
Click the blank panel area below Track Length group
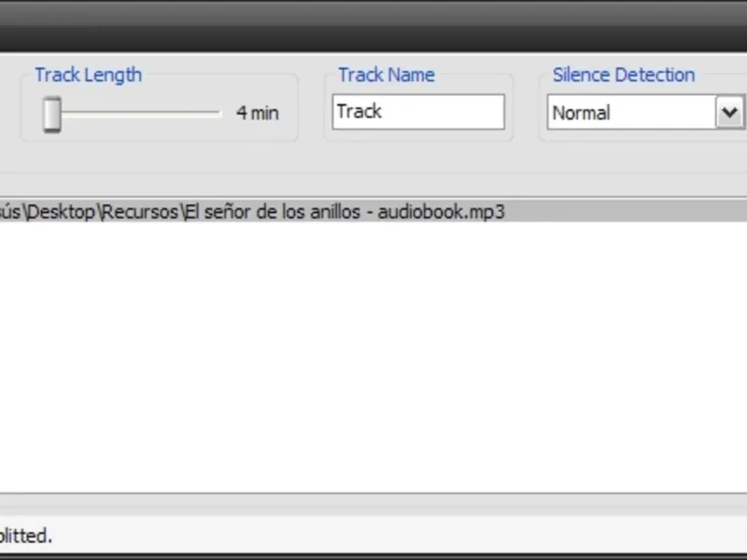pos(159,159)
